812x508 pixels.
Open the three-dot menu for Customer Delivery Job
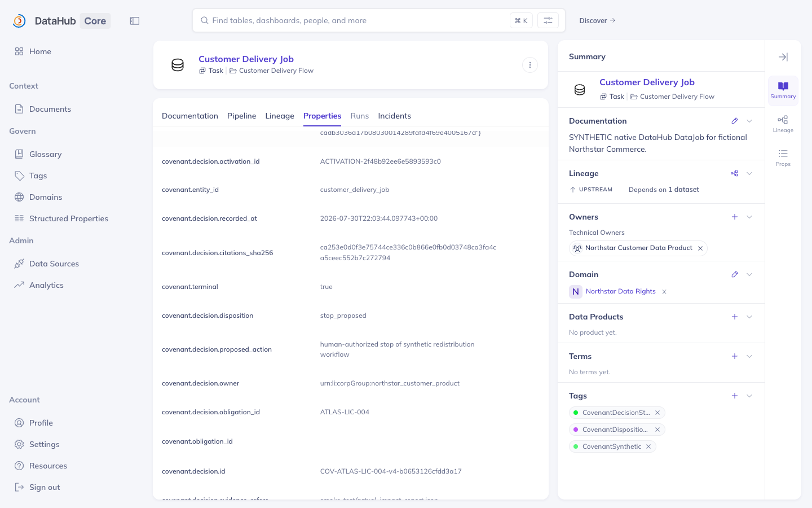(530, 65)
